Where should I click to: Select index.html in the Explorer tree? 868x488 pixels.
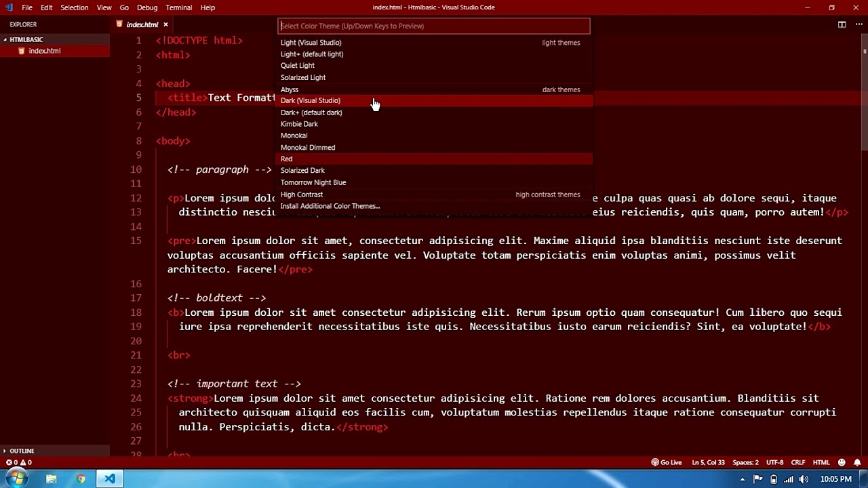click(x=55, y=51)
